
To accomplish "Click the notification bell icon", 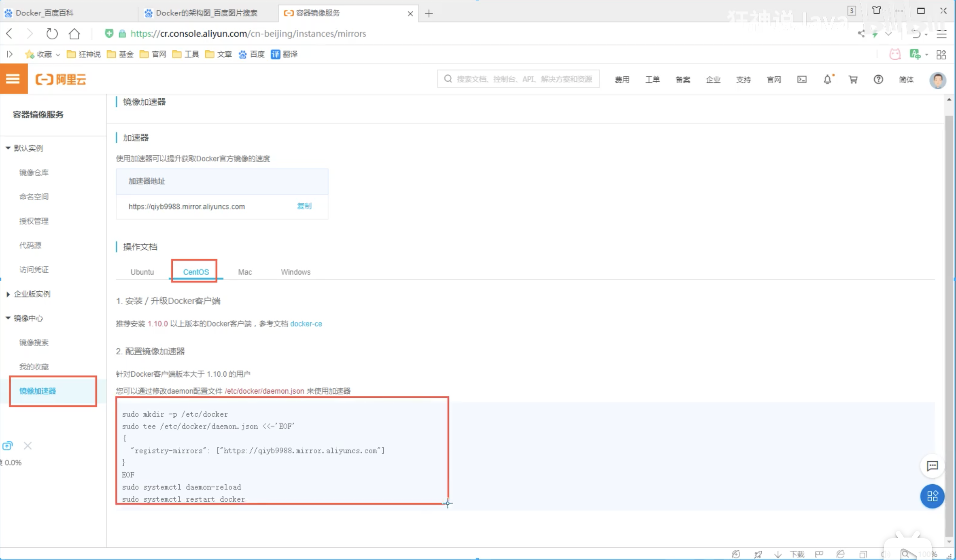I will tap(827, 79).
